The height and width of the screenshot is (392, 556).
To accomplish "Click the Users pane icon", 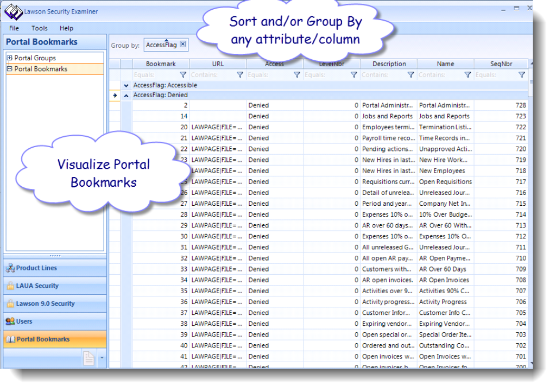I will (x=10, y=321).
